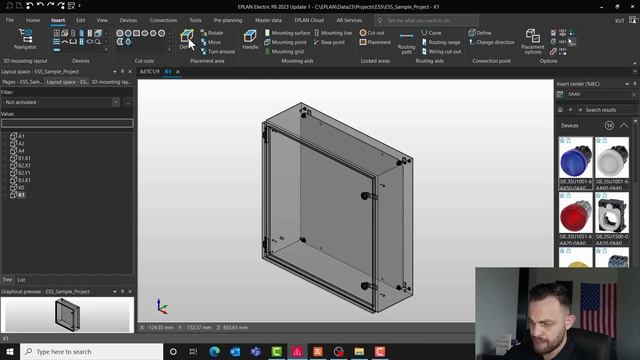Image resolution: width=640 pixels, height=360 pixels.
Task: Switch to the Home ribbon tab
Action: click(x=33, y=20)
